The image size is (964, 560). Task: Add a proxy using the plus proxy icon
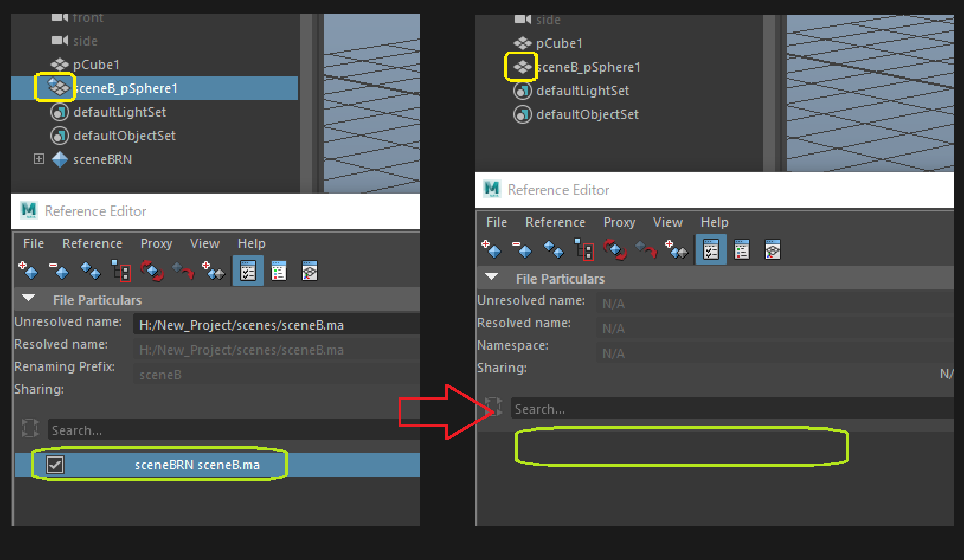pos(213,271)
